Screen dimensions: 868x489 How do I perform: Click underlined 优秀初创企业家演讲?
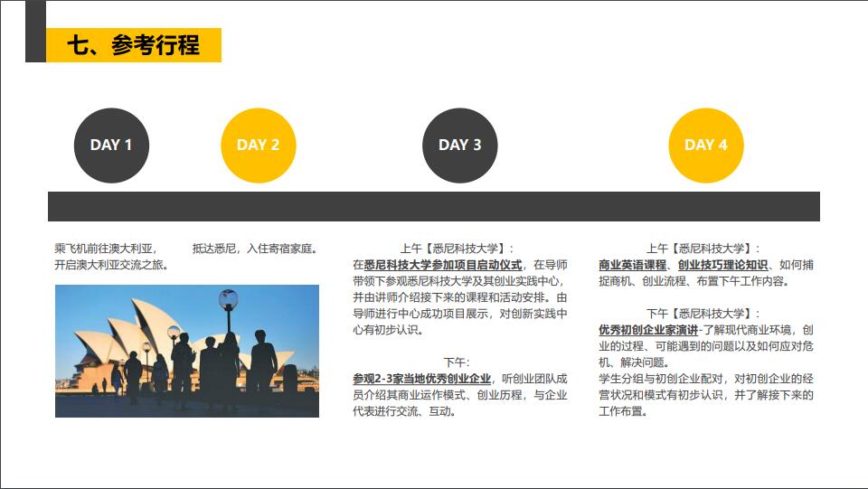point(648,330)
